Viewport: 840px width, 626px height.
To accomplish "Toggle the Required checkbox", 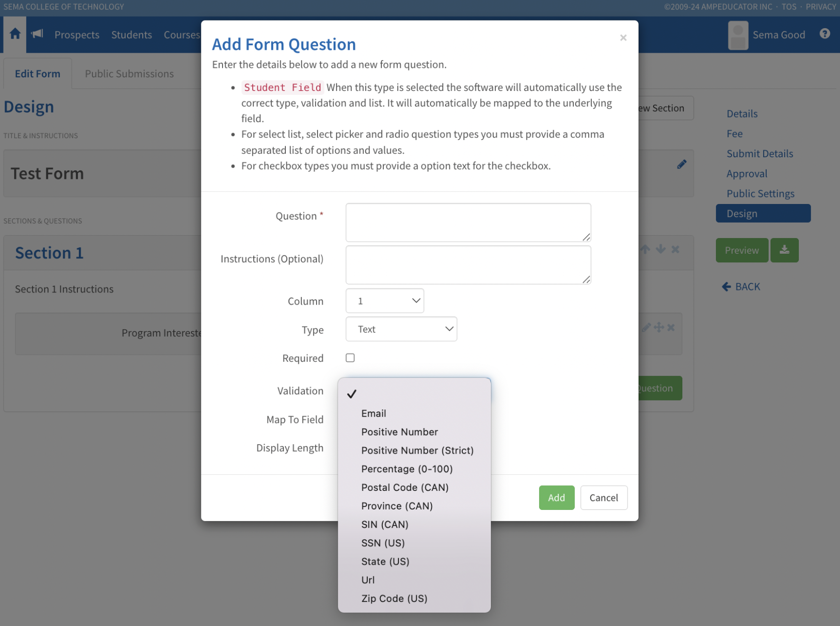I will coord(350,358).
